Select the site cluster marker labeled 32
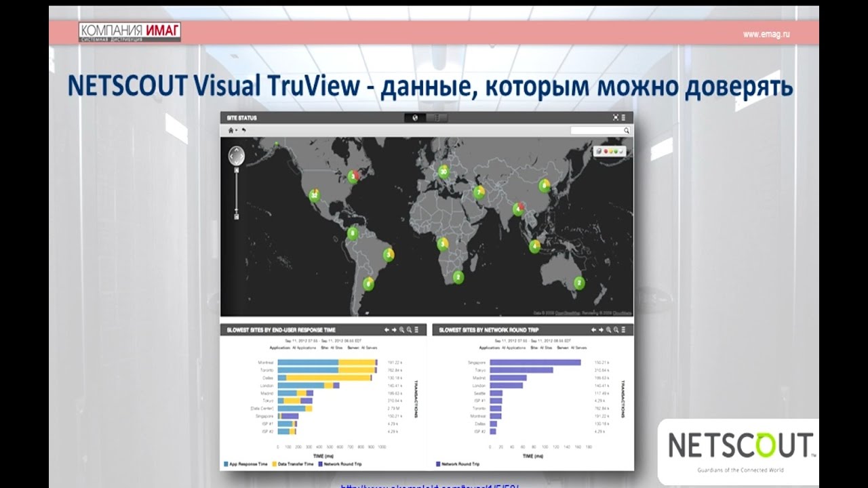Screen dimensions: 868x488 pyautogui.click(x=314, y=195)
